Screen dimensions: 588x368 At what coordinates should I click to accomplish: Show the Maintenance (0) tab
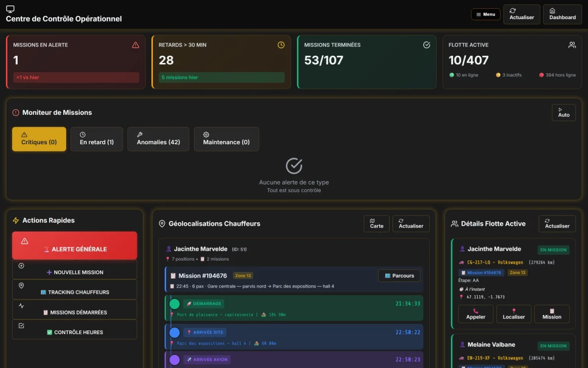point(226,139)
